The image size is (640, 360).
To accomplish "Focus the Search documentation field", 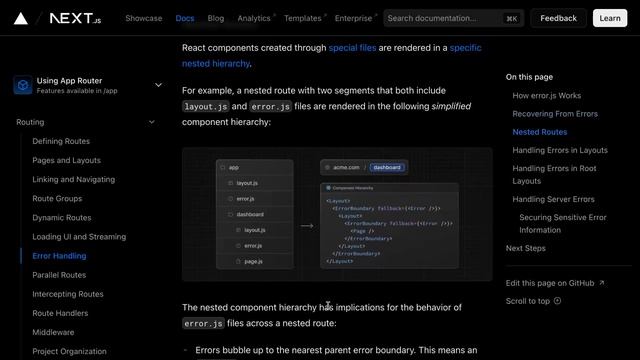I will (x=453, y=18).
